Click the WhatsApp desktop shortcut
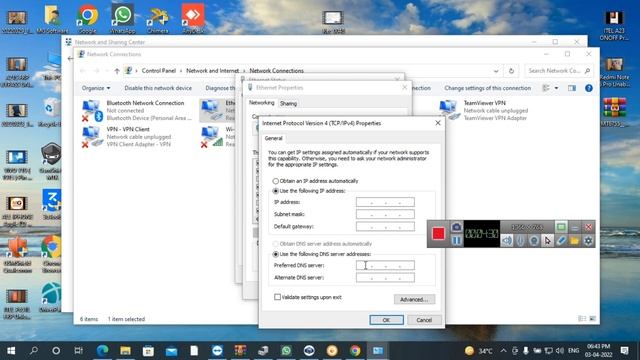The height and width of the screenshot is (360, 640). pyautogui.click(x=122, y=19)
